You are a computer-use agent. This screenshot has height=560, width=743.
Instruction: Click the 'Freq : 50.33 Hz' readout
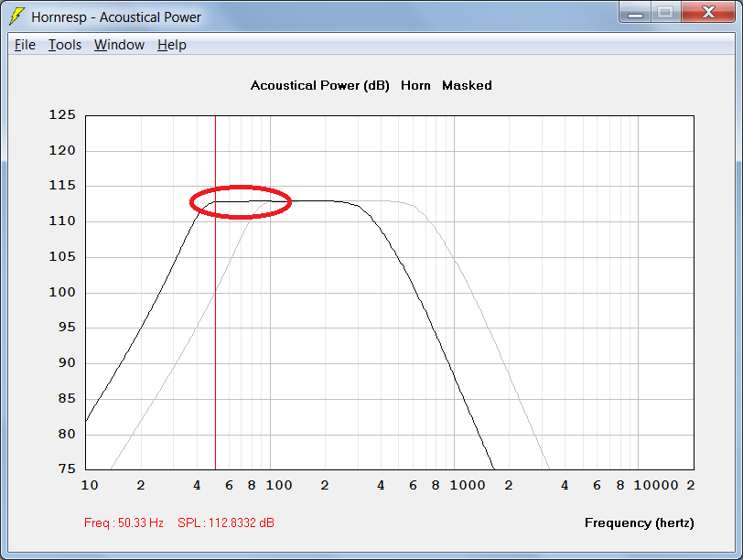click(x=124, y=523)
